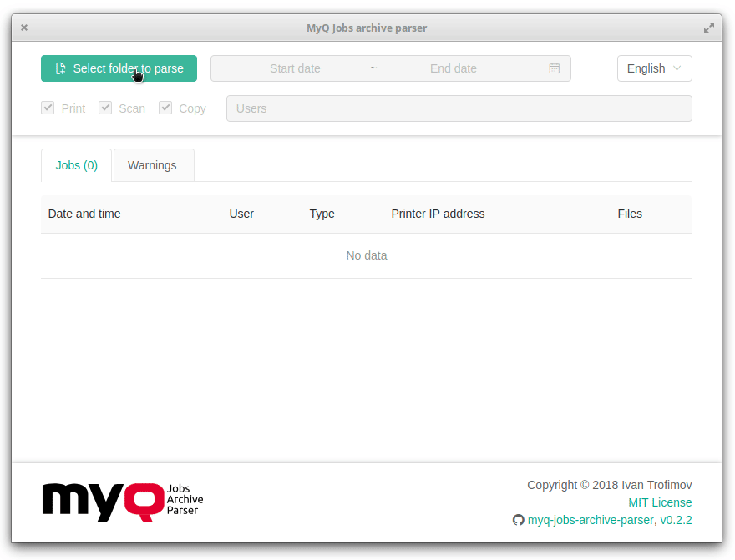The width and height of the screenshot is (735, 560).
Task: Click the Type column header
Action: click(x=322, y=214)
